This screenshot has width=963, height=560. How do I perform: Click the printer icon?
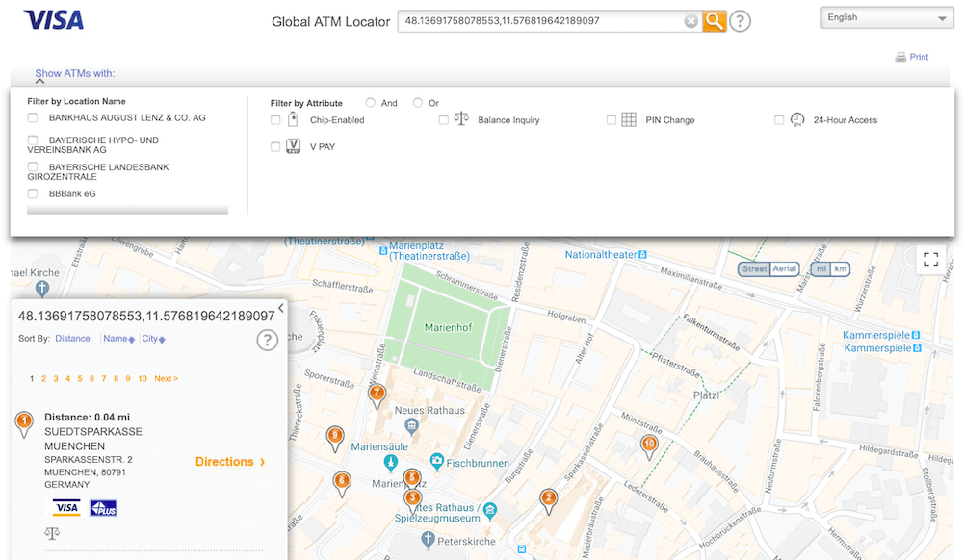[x=900, y=57]
